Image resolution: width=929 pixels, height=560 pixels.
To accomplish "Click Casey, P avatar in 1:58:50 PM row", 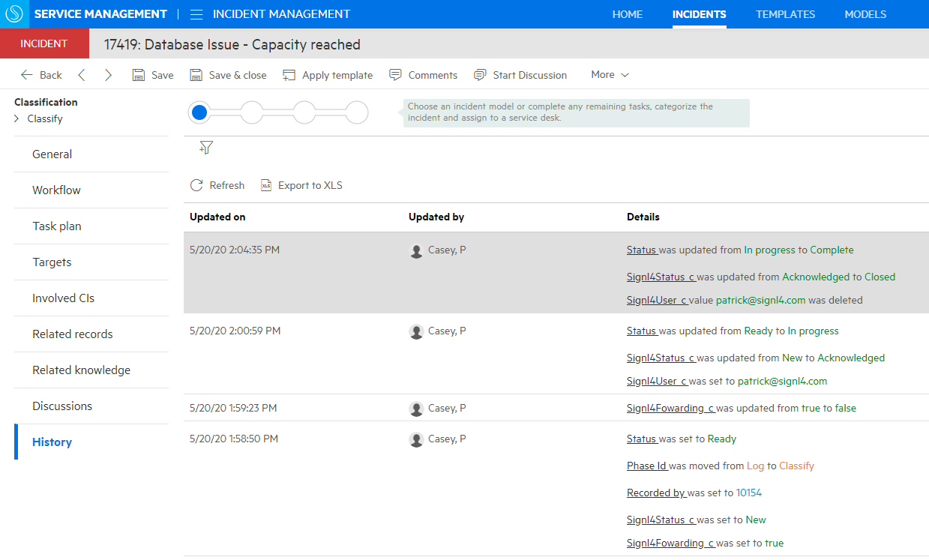I will [x=416, y=439].
